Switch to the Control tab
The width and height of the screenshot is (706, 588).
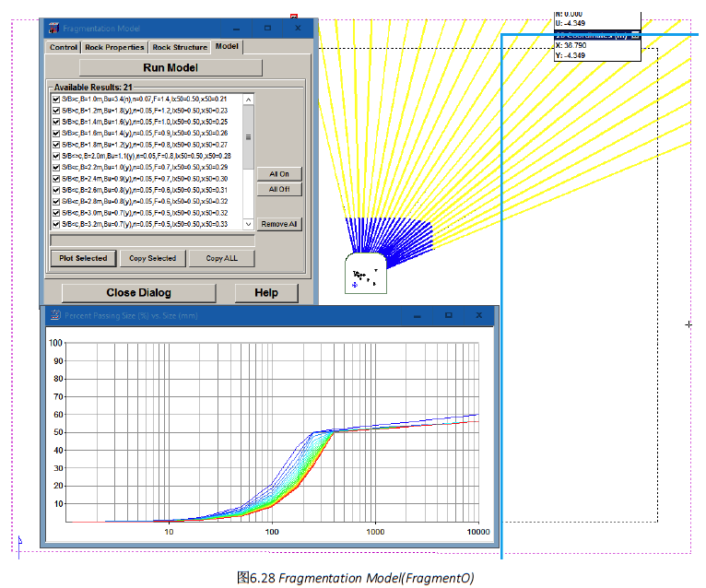64,47
